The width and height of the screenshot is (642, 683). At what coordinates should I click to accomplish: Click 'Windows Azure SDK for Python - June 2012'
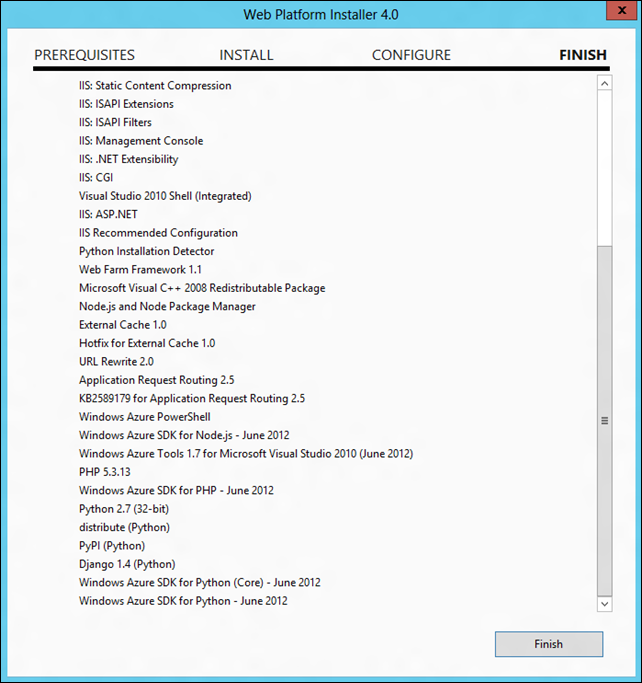click(x=183, y=601)
